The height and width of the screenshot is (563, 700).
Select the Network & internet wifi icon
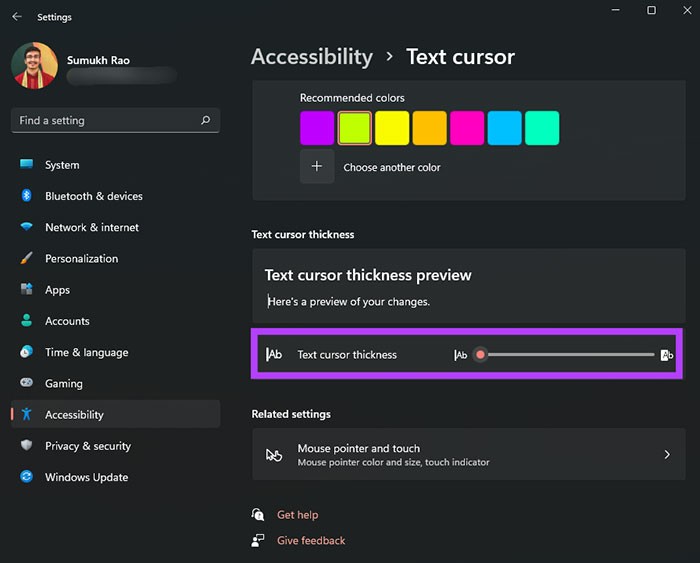pyautogui.click(x=26, y=227)
